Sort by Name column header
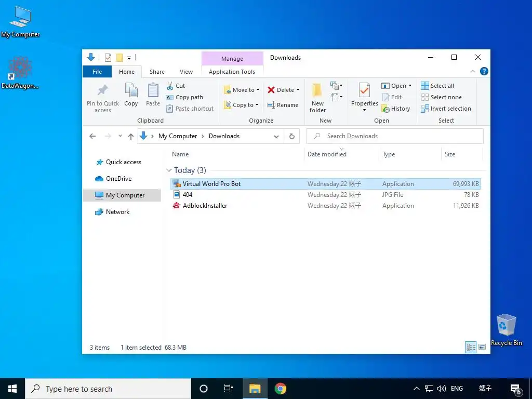 [180, 154]
